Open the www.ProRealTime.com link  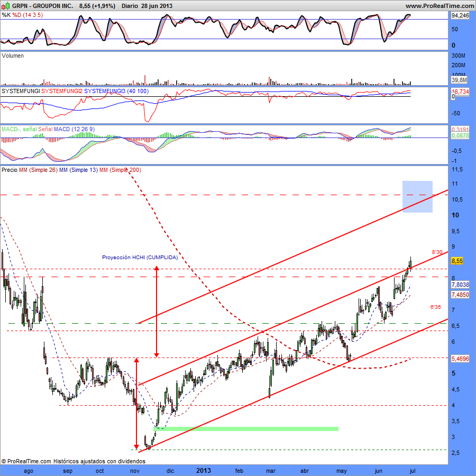(440, 6)
